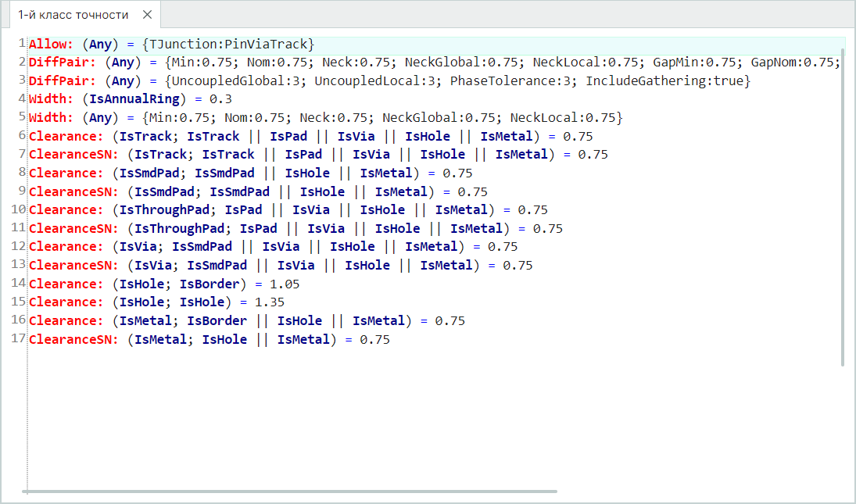Viewport: 856px width, 504px height.
Task: Click 'GapMin:0.75' on line 2
Action: pyautogui.click(x=694, y=63)
